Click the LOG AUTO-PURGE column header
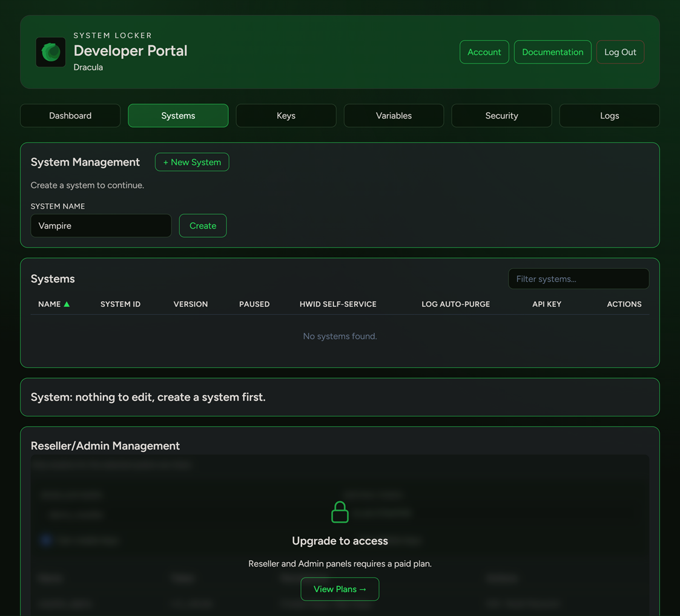This screenshot has height=616, width=680. coord(456,304)
